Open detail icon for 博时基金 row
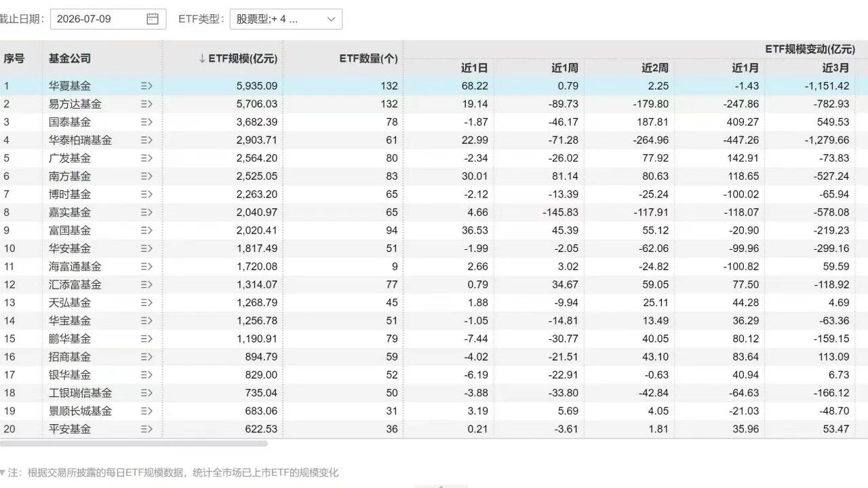The image size is (868, 488). pos(146,194)
